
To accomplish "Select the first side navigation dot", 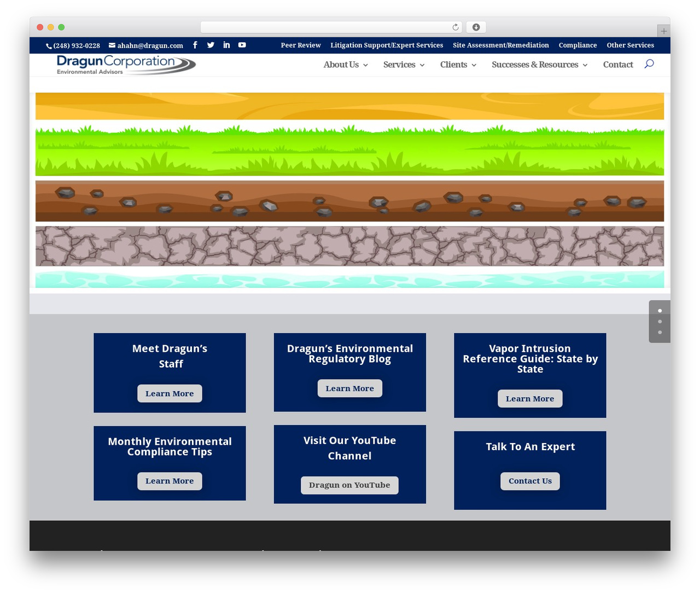I will pyautogui.click(x=660, y=311).
